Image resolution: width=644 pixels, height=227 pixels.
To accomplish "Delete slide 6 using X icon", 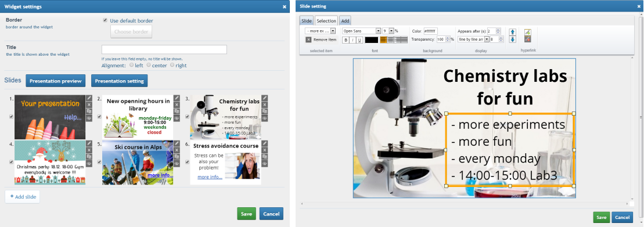I will click(264, 150).
